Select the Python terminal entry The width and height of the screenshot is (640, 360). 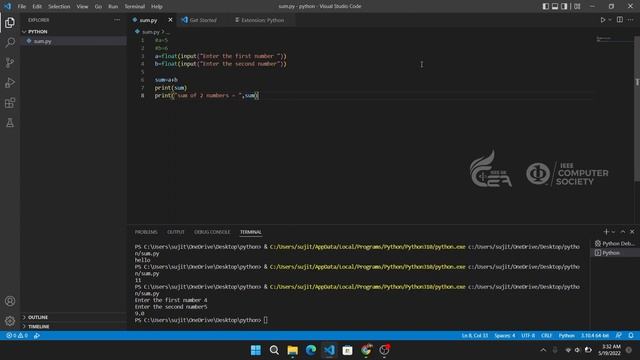[x=615, y=253]
